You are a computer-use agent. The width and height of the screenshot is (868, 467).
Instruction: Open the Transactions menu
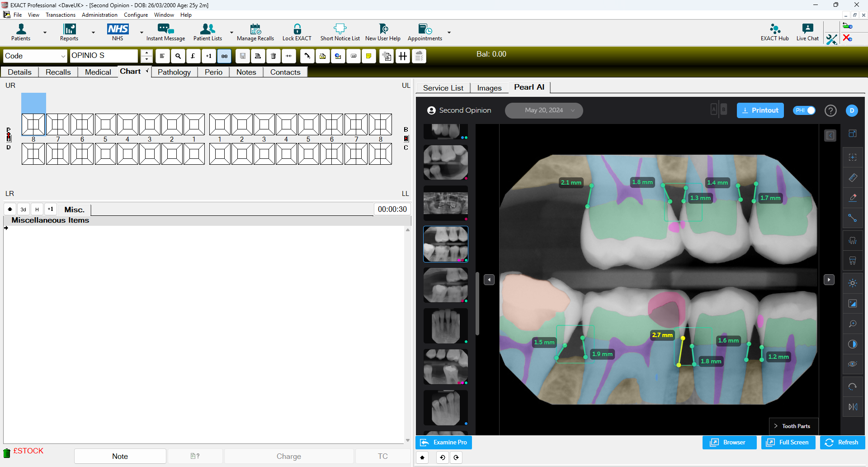click(61, 15)
